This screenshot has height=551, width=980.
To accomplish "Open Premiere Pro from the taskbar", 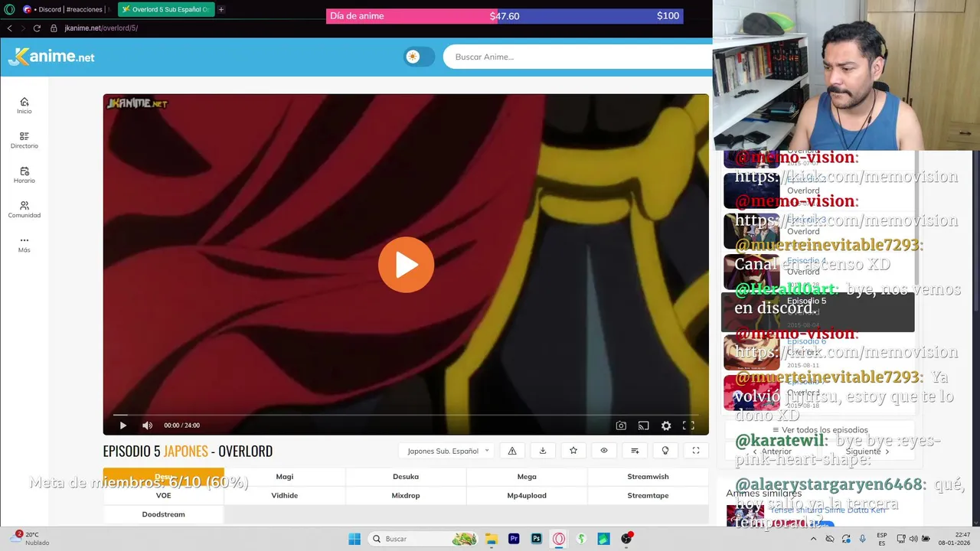I will coord(514,539).
